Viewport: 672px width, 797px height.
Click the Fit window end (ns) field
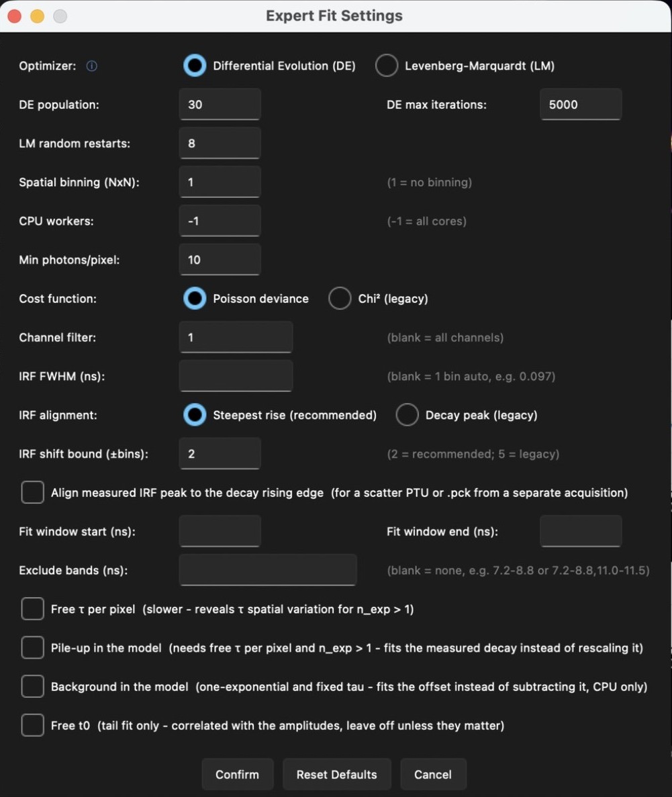(x=581, y=531)
